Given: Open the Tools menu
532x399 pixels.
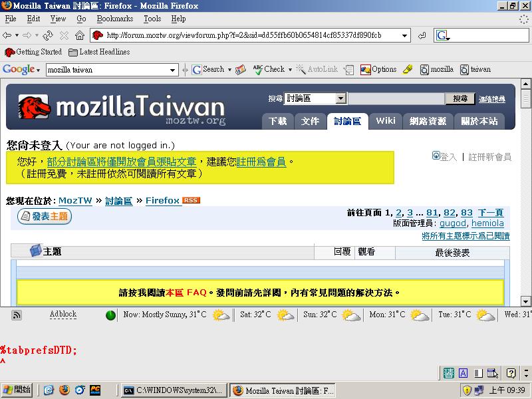Looking at the screenshot, I should 152,19.
